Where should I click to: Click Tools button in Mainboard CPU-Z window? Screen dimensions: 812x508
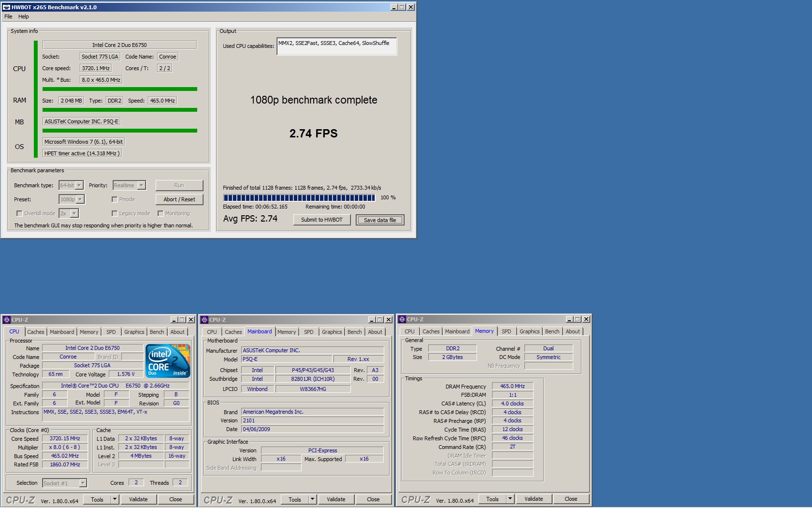coord(294,499)
